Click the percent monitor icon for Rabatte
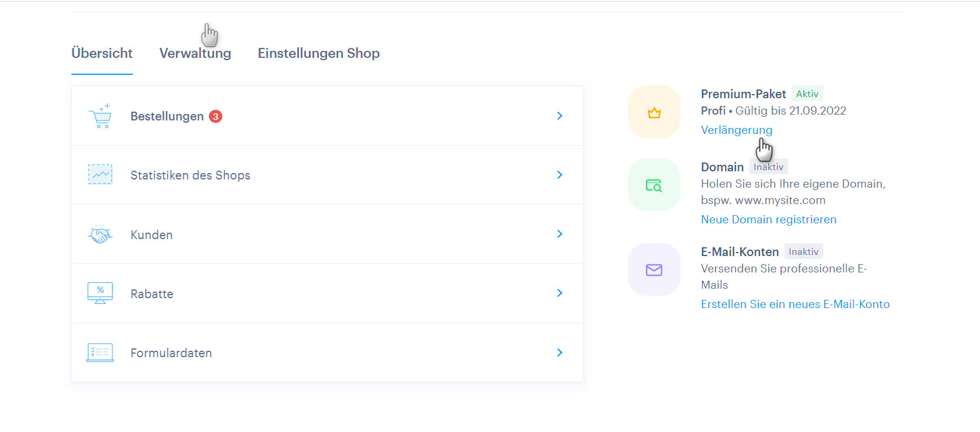 100,293
